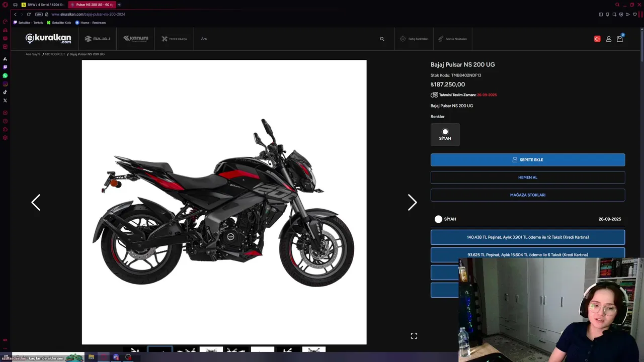644x362 pixels.
Task: Click estimated delivery date 26-09-2025
Action: tap(487, 95)
